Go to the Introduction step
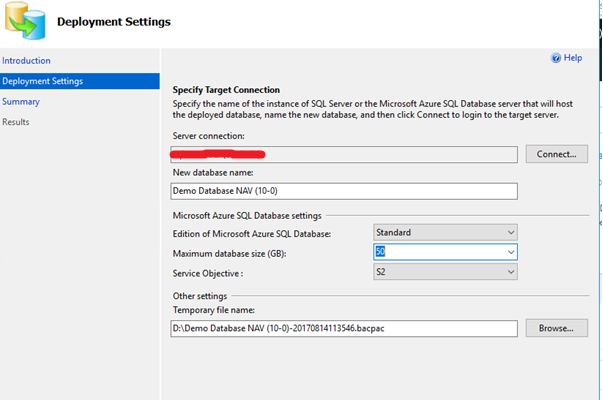The image size is (603, 400). coord(26,61)
